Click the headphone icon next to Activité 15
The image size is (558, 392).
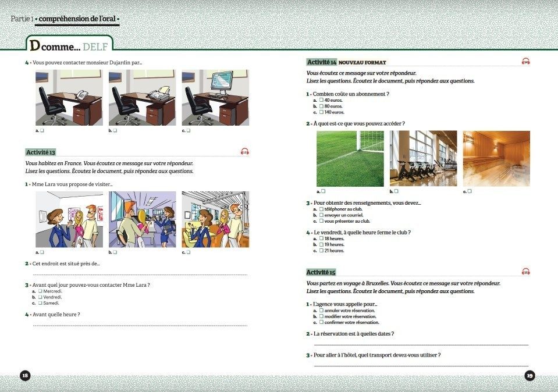coord(525,272)
